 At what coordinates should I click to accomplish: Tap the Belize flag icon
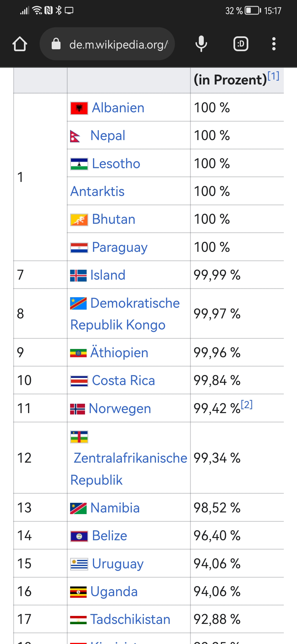[79, 536]
